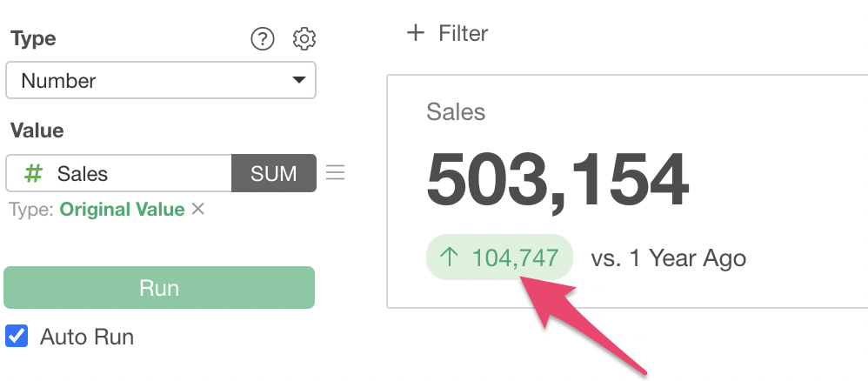868x381 pixels.
Task: Open chart settings via gear icon
Action: [304, 39]
